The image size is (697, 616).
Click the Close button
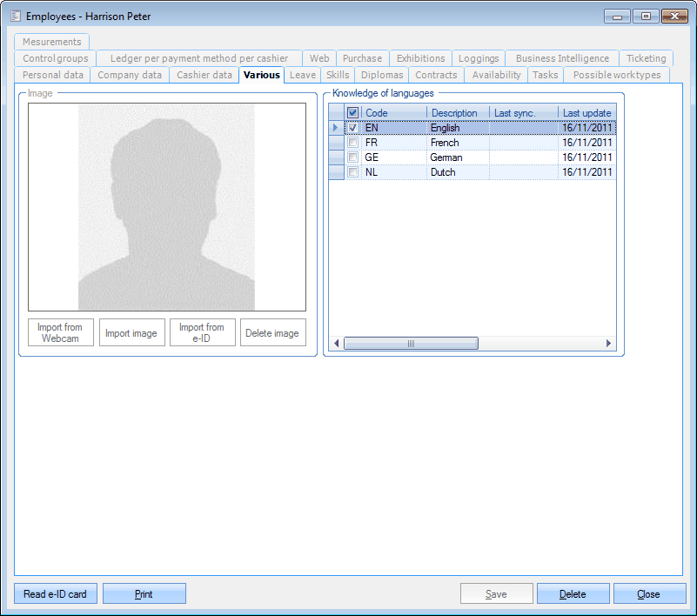tap(649, 593)
